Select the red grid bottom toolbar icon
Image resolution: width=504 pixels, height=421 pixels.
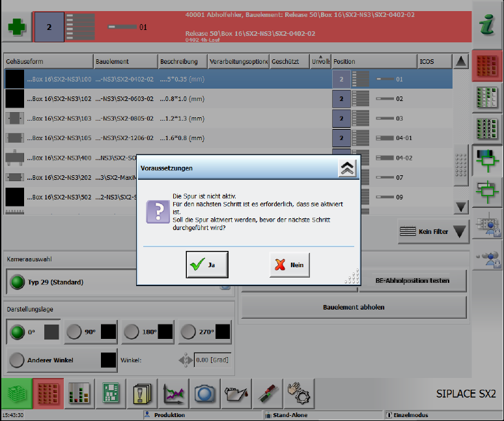click(48, 393)
